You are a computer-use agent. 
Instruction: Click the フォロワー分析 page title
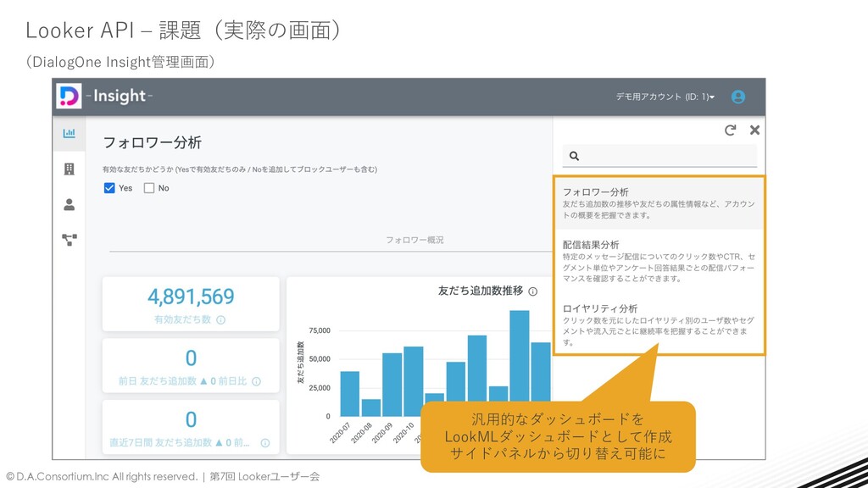click(153, 142)
